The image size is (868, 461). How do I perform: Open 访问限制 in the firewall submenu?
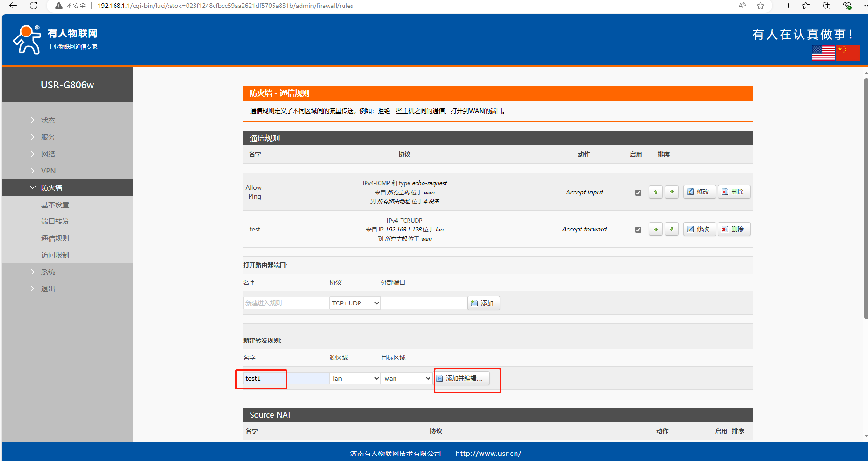point(55,255)
